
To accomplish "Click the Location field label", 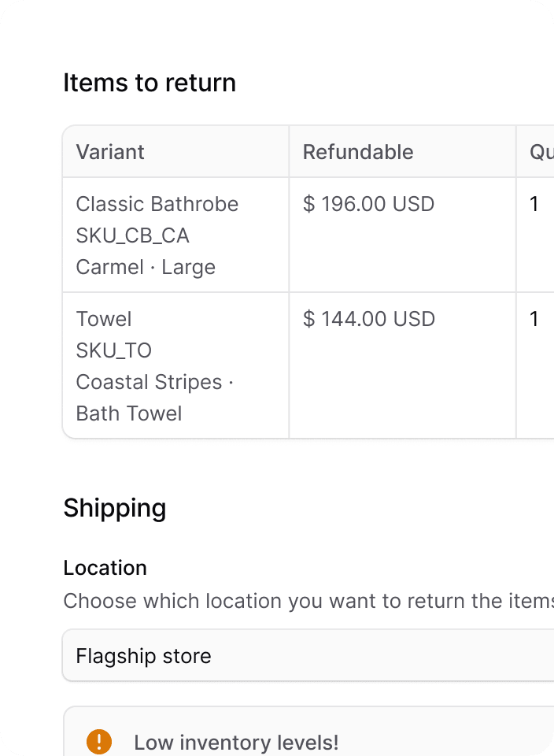I will [x=105, y=568].
